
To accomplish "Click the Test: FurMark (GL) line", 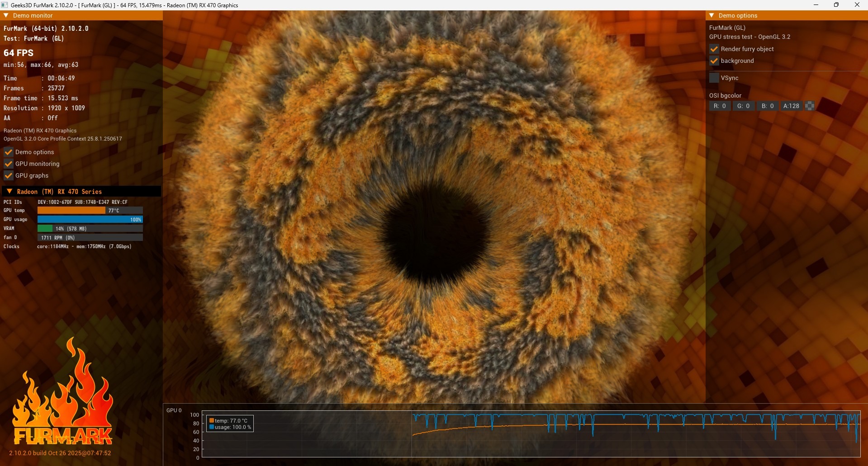I will click(x=34, y=38).
